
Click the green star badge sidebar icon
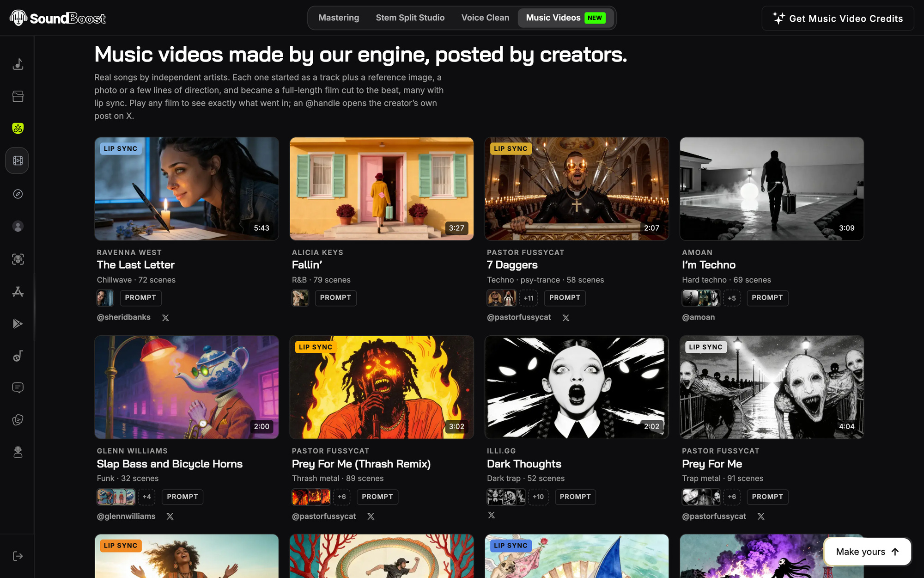click(x=18, y=129)
